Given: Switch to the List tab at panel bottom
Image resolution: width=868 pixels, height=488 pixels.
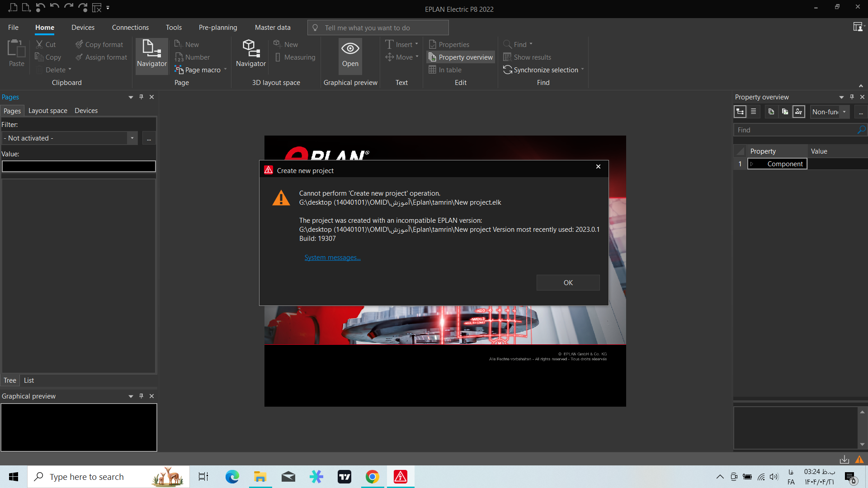Looking at the screenshot, I should 29,380.
